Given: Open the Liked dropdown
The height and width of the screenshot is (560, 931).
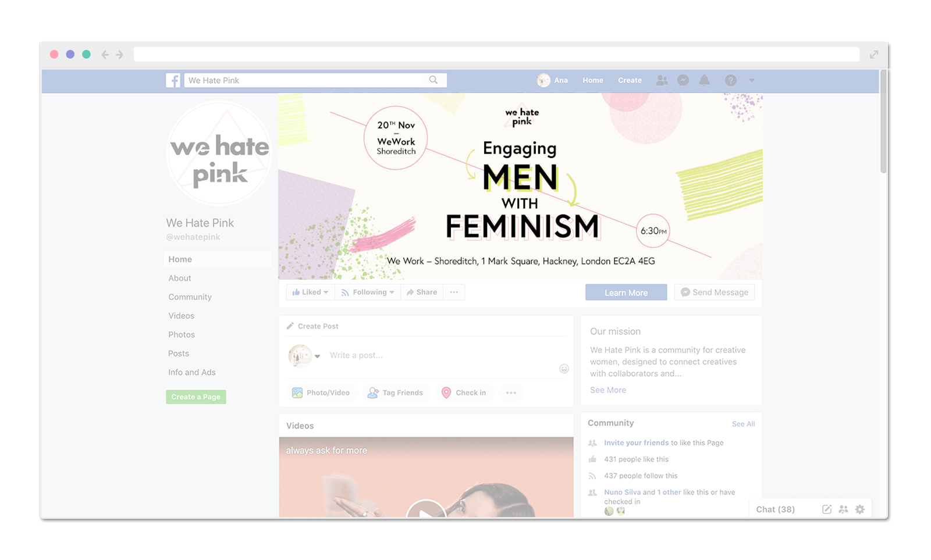Looking at the screenshot, I should [x=310, y=292].
